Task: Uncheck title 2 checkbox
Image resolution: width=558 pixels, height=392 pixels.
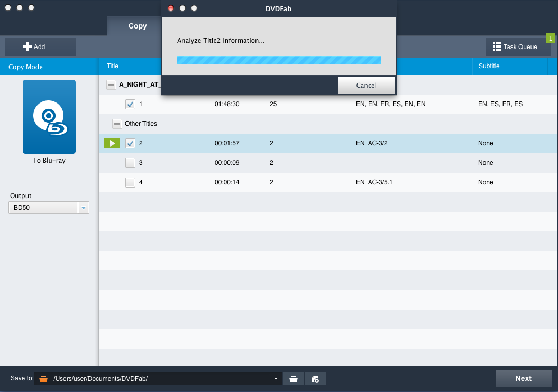Action: (130, 143)
